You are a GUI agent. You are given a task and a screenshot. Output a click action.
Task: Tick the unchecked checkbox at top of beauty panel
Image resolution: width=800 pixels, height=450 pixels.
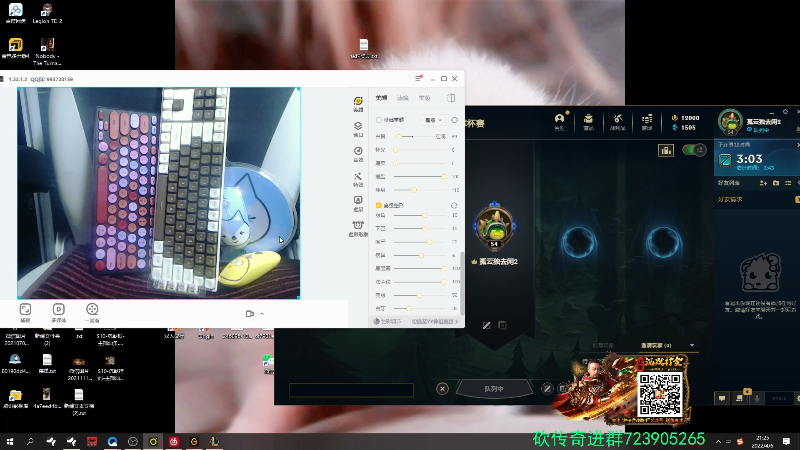click(379, 120)
